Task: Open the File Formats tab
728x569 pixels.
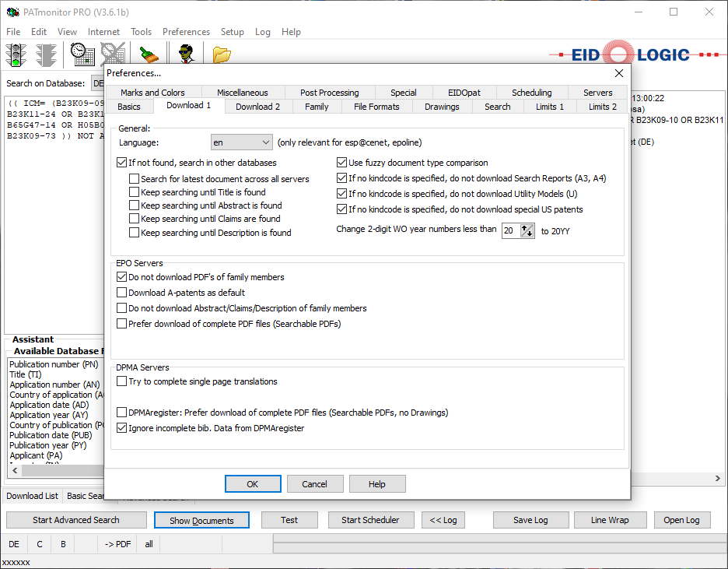Action: click(376, 107)
